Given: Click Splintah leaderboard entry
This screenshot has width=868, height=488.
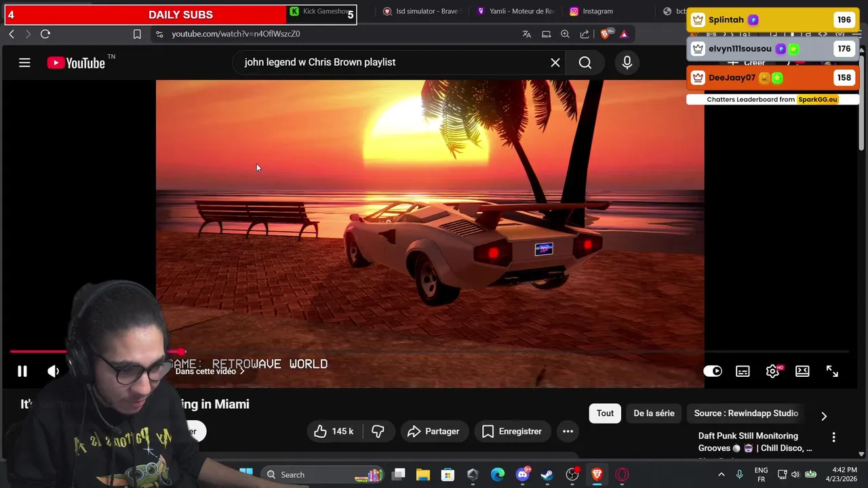Looking at the screenshot, I should point(773,20).
